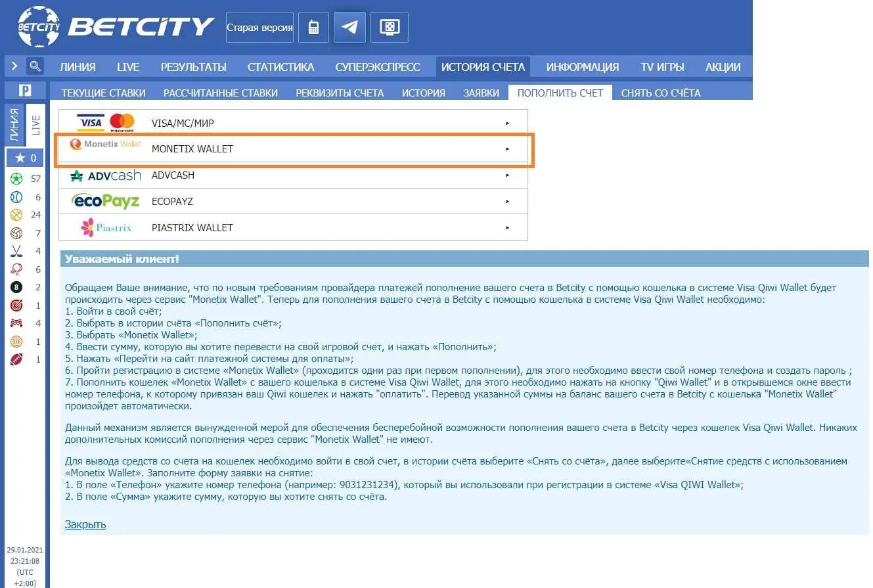Expand PIASTRIX WALLET row arrow
Screen dimensions: 873x588
click(507, 228)
